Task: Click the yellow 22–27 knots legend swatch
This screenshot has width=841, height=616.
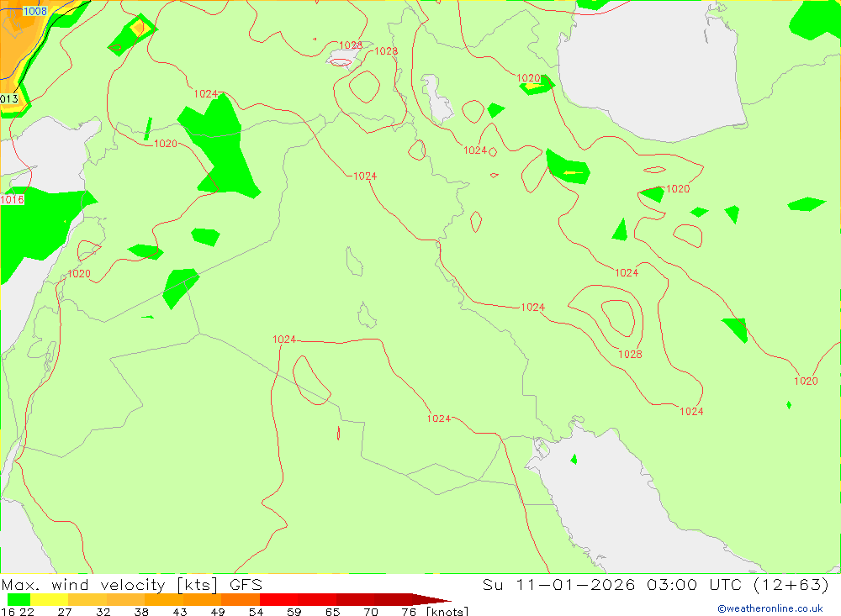Action: pyautogui.click(x=50, y=599)
